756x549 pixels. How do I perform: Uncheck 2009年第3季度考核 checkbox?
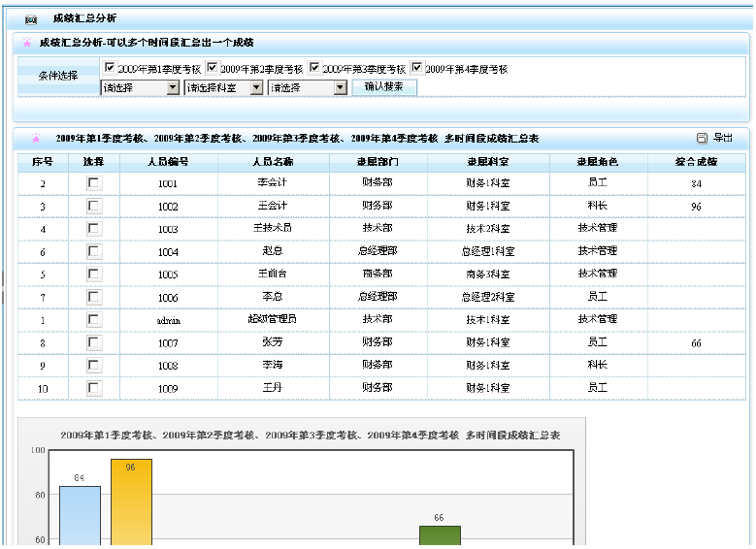(x=314, y=68)
